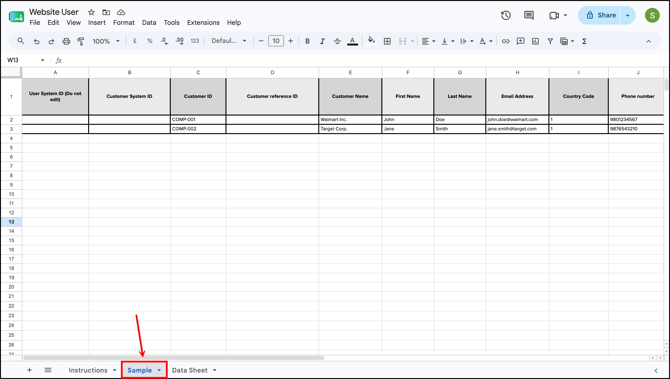Click the font size input field
Screen dimensions: 670x379
tap(276, 41)
